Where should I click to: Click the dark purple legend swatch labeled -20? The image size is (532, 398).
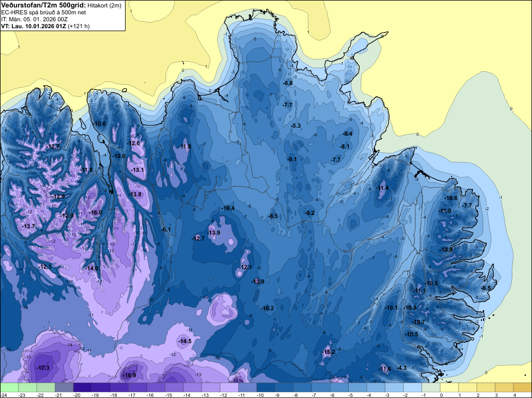pyautogui.click(x=82, y=387)
